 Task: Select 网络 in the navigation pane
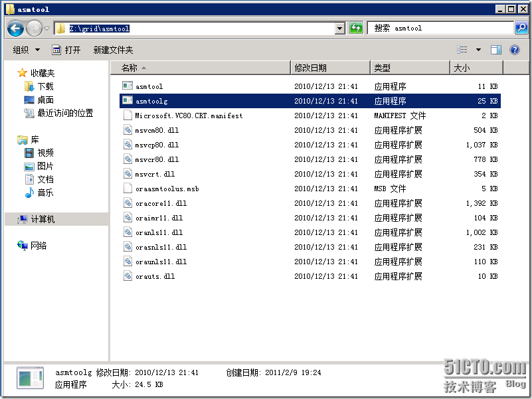point(32,245)
